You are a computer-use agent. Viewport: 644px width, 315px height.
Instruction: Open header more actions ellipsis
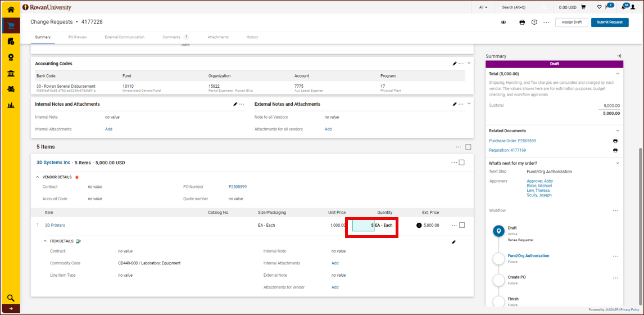click(x=546, y=22)
